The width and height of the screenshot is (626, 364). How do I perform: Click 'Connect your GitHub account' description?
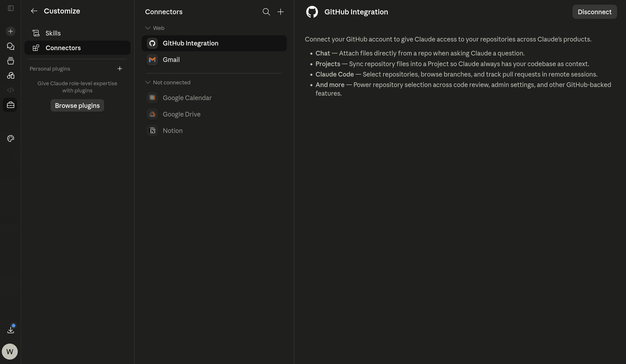tap(448, 39)
